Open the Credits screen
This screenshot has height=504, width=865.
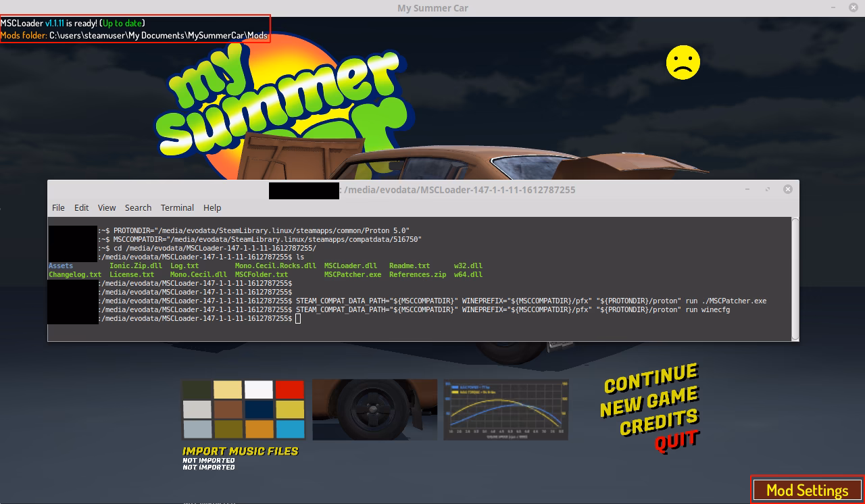tap(659, 423)
